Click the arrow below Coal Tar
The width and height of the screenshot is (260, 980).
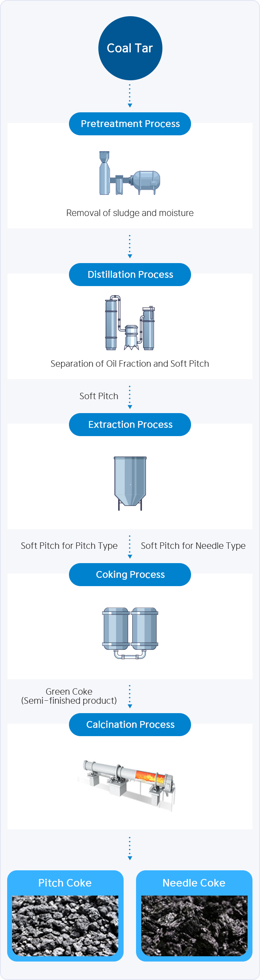click(130, 95)
